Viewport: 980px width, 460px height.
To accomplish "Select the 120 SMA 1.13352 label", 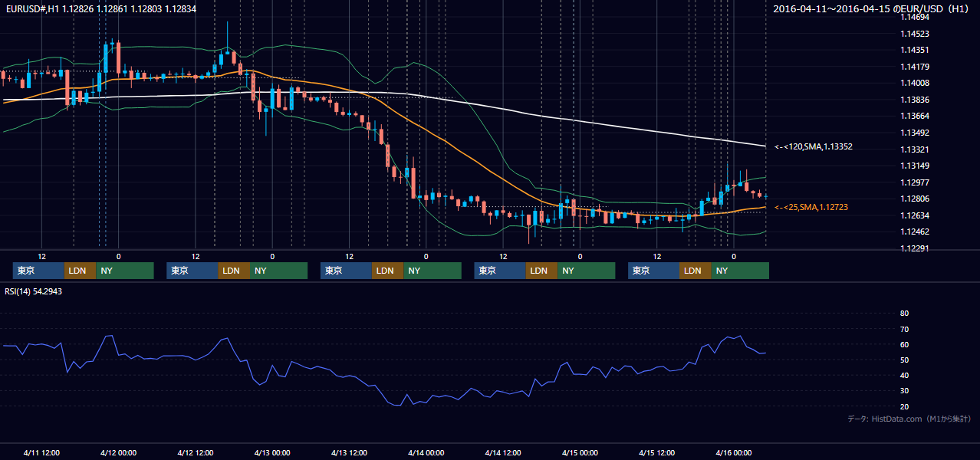I will click(x=814, y=146).
